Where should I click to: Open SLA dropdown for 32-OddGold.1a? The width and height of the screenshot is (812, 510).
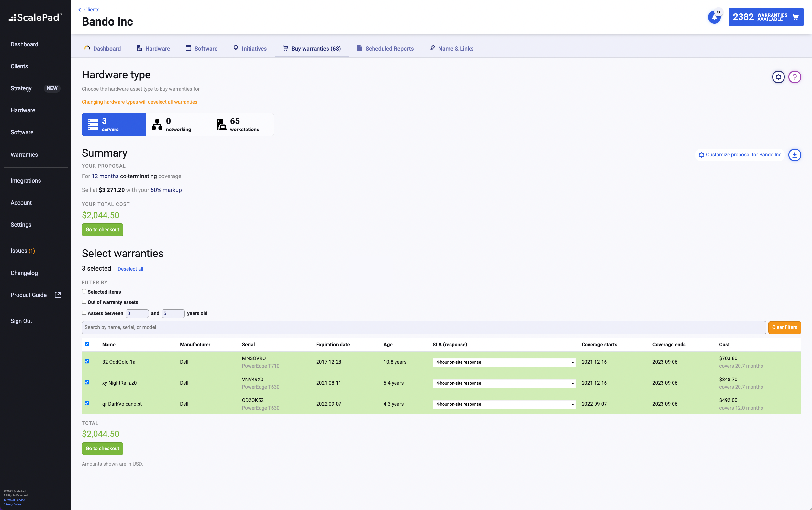tap(504, 362)
